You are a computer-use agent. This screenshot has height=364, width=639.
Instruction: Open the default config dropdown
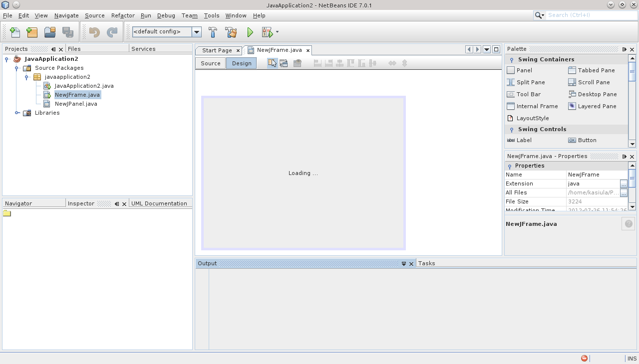tap(197, 32)
